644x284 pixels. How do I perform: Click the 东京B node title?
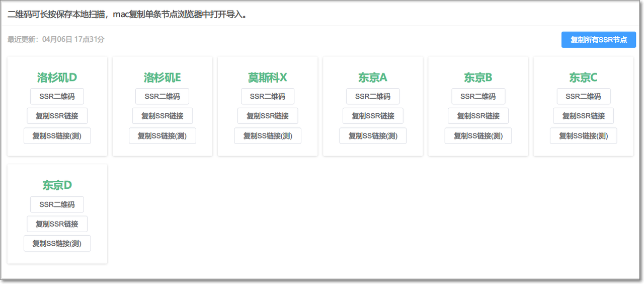point(478,78)
